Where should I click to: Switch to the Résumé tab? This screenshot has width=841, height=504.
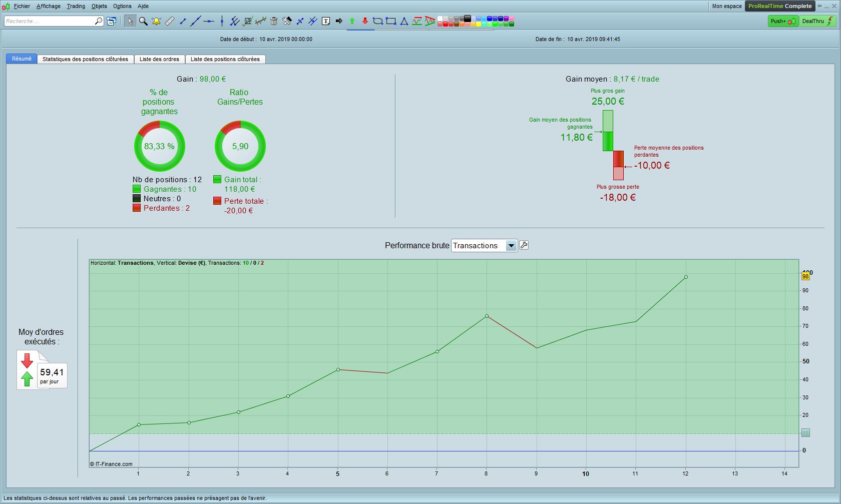pyautogui.click(x=22, y=59)
